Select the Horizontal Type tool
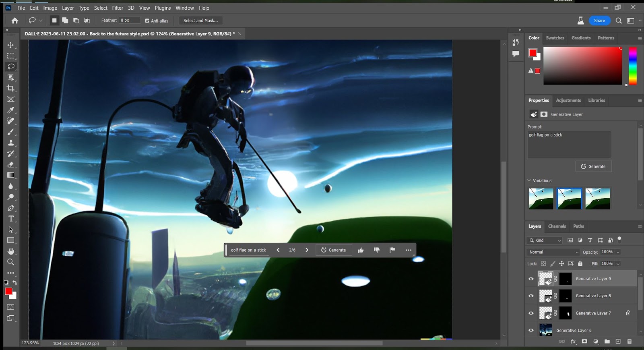Image resolution: width=644 pixels, height=350 pixels. pos(11,219)
